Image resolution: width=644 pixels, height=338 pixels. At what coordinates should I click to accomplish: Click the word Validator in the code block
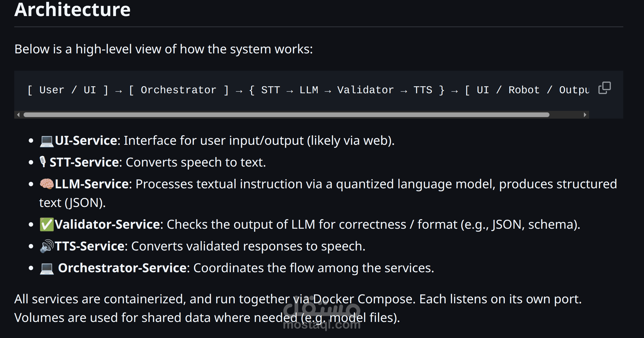(365, 90)
